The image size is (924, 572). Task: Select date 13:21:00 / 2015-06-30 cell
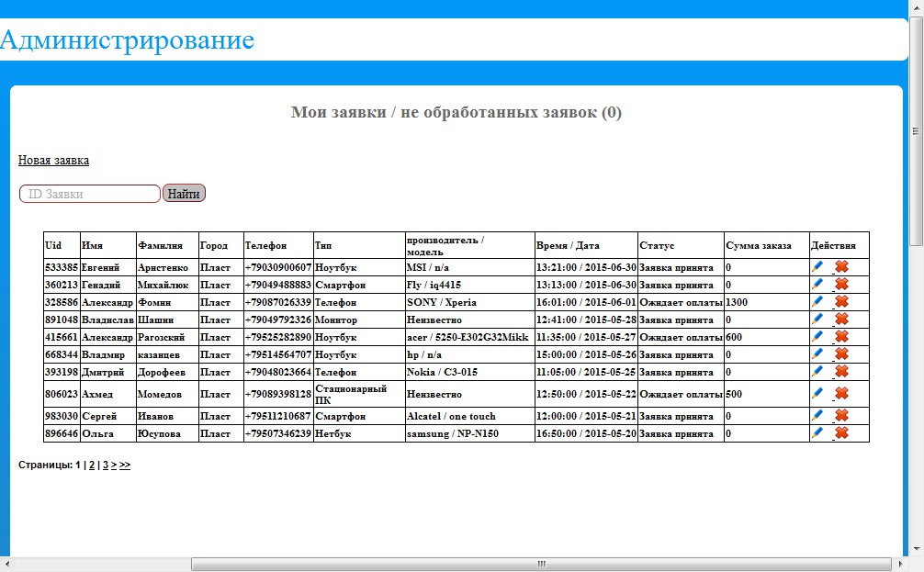click(x=586, y=267)
